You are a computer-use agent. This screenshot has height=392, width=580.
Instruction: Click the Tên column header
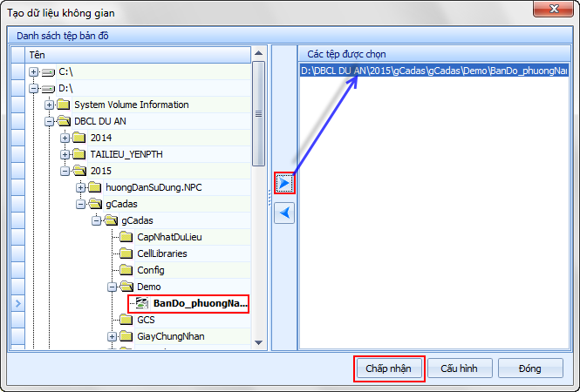tap(131, 54)
